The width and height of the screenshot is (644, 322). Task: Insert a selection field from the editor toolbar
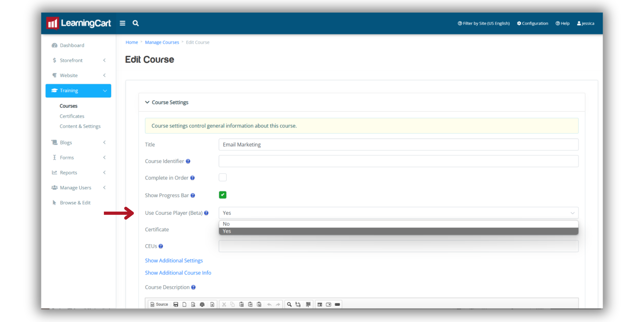(328, 304)
